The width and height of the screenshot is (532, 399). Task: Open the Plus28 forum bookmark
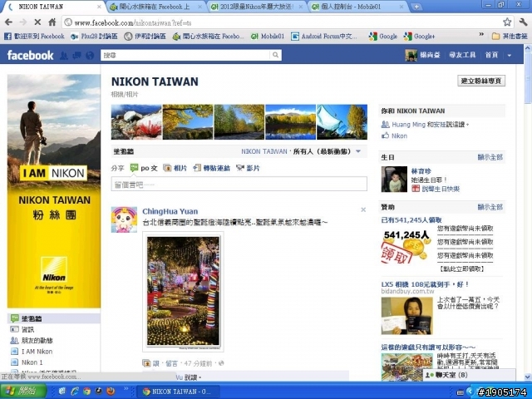point(94,36)
